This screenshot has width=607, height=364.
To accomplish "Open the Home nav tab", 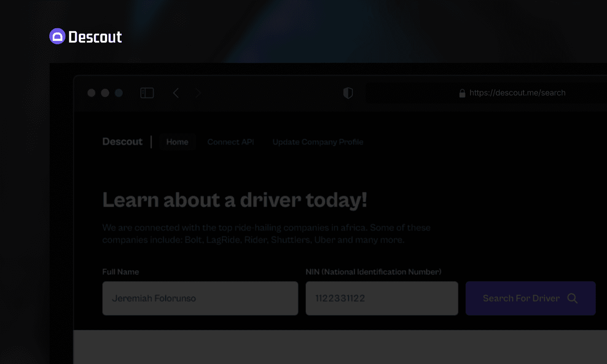I will coord(177,142).
